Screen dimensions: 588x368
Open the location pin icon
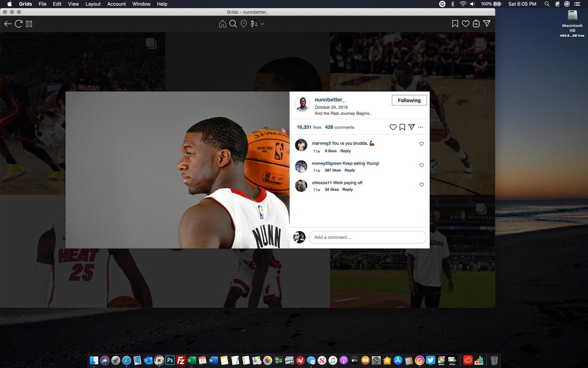[244, 24]
